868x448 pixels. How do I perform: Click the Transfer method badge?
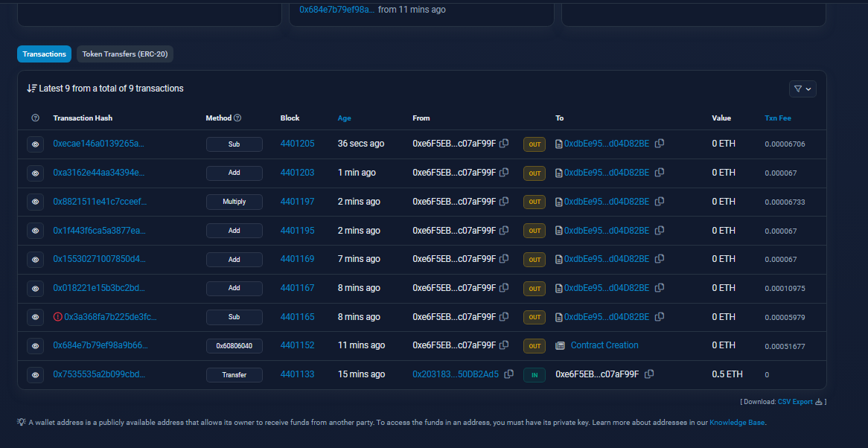234,374
